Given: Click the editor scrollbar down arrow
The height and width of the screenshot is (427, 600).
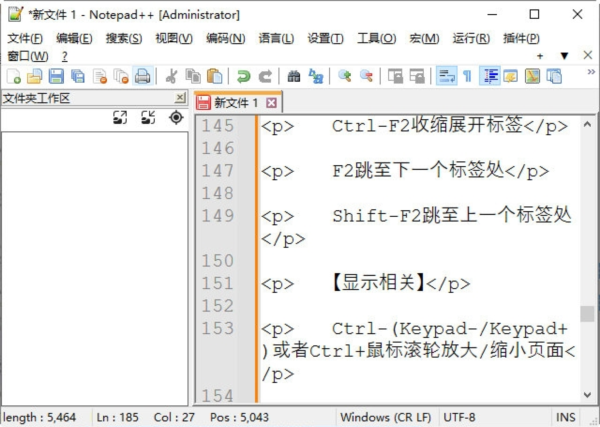Looking at the screenshot, I should click(x=587, y=395).
